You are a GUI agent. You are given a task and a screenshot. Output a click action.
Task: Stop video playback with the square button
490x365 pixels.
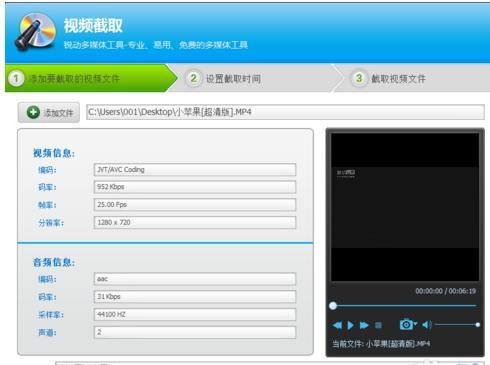tap(378, 325)
